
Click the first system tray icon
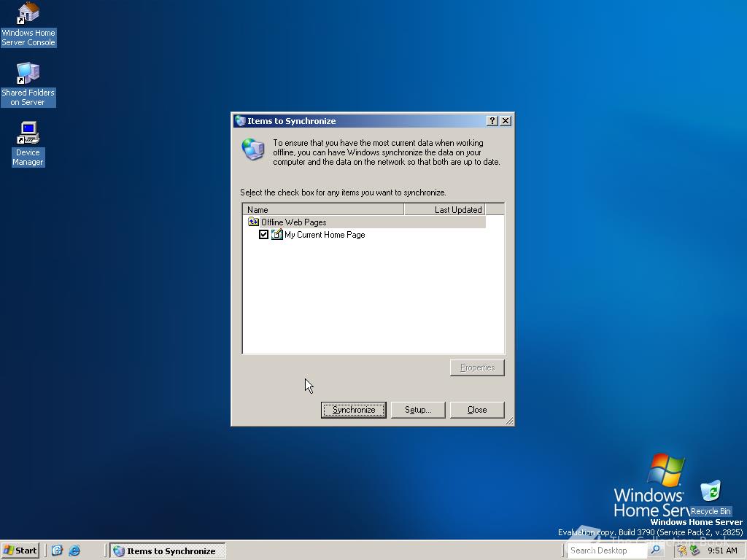click(683, 551)
